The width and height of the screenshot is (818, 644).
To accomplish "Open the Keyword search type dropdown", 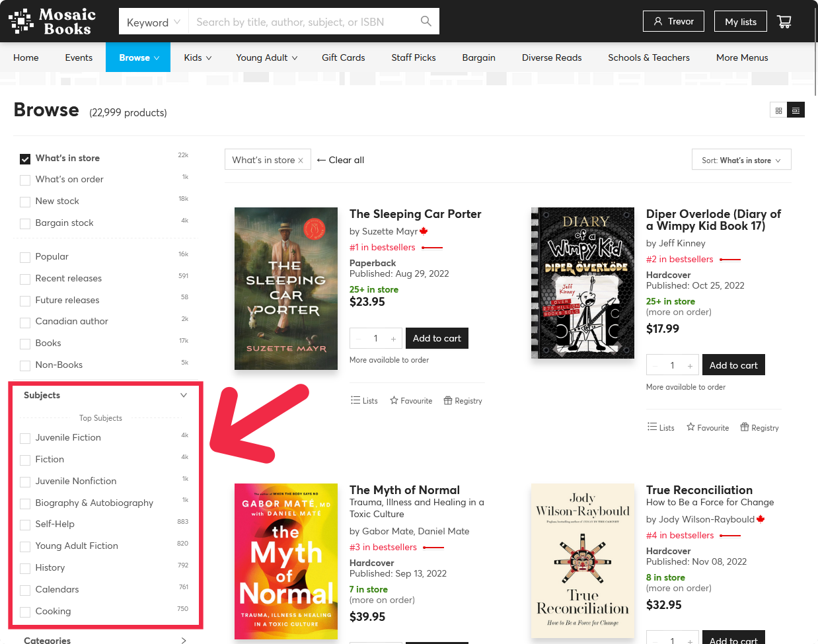I will [153, 22].
